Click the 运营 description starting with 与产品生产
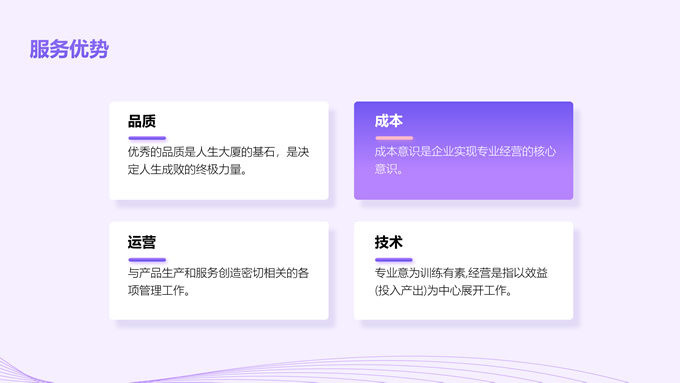680x383 pixels. click(219, 282)
